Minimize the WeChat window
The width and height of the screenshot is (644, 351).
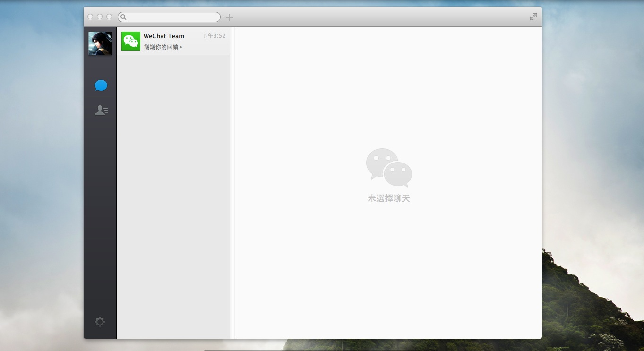coord(100,17)
